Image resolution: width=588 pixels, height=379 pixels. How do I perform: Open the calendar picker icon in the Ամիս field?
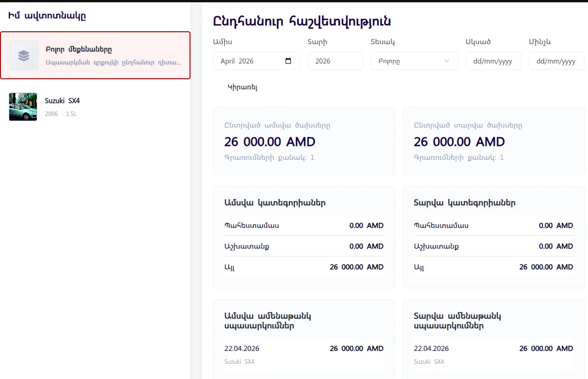288,61
